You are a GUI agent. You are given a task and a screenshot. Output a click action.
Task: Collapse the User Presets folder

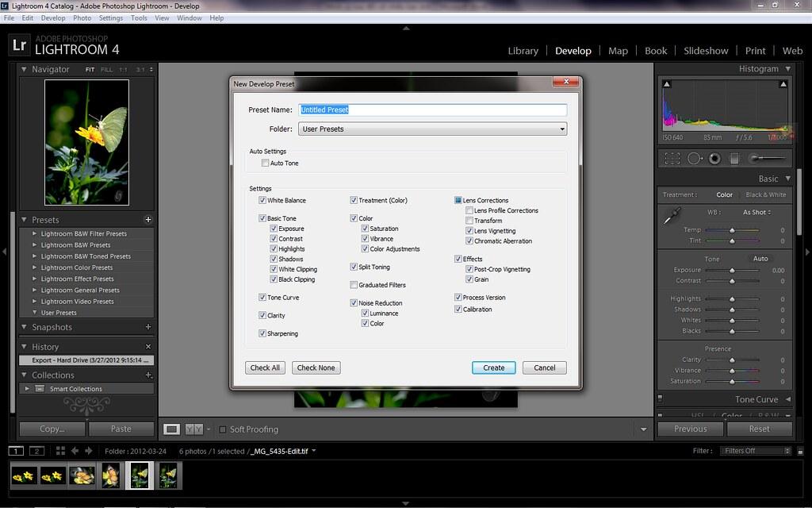[35, 313]
